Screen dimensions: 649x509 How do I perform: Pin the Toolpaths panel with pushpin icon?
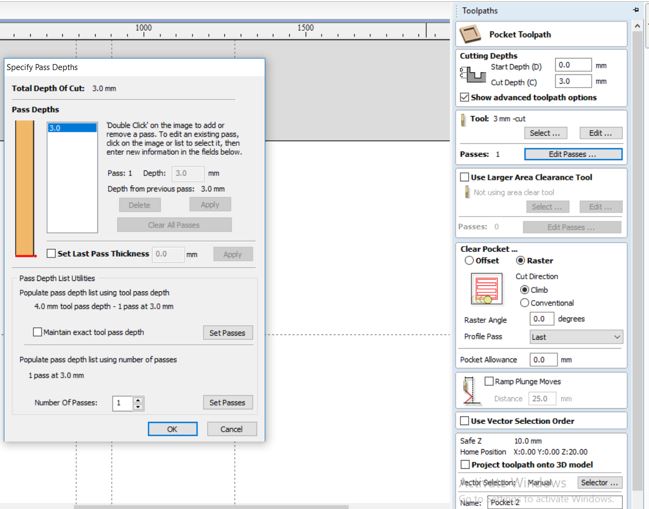pyautogui.click(x=636, y=10)
